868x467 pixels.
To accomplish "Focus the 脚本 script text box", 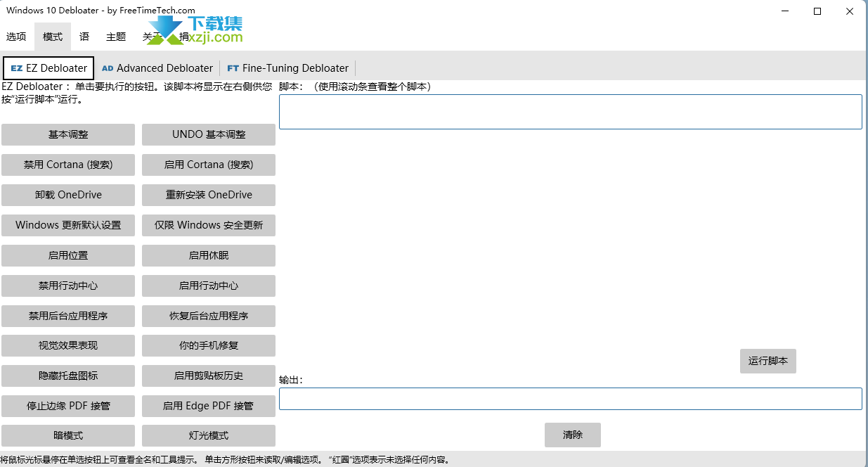I will coord(571,112).
